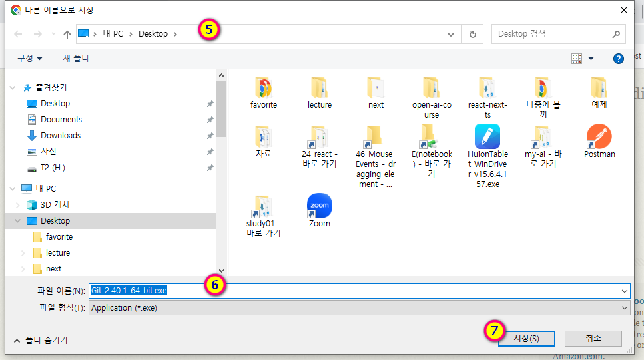Open the view options dropdown arrow
Viewport: 644px width, 360px height.
click(x=591, y=59)
